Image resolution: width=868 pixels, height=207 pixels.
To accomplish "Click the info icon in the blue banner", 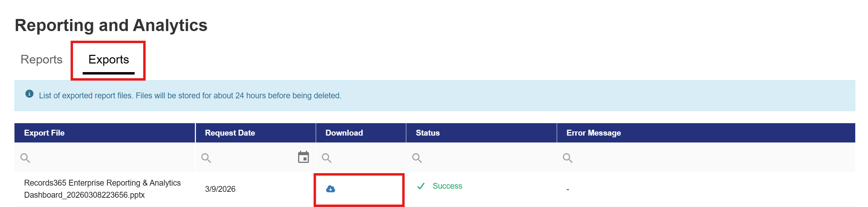I will pyautogui.click(x=30, y=94).
